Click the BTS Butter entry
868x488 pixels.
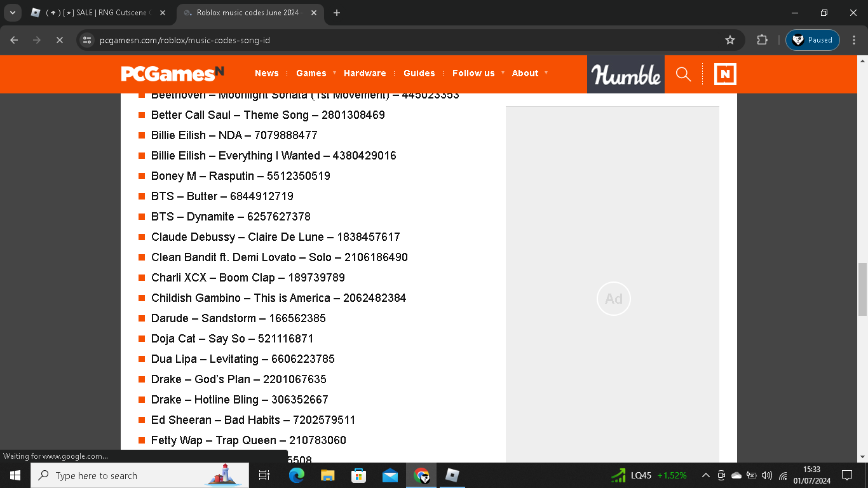point(222,196)
